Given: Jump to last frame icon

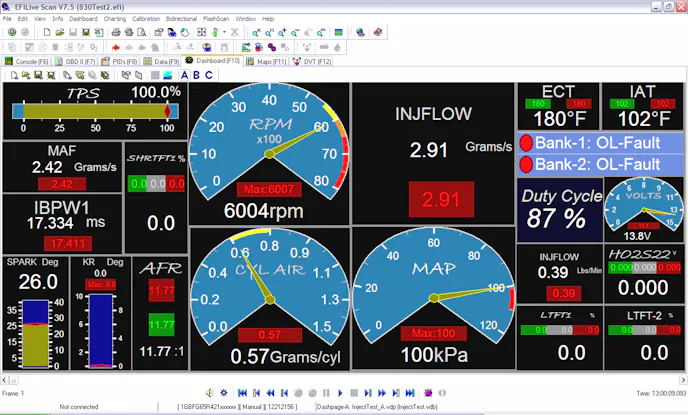Looking at the screenshot, I should (410, 393).
